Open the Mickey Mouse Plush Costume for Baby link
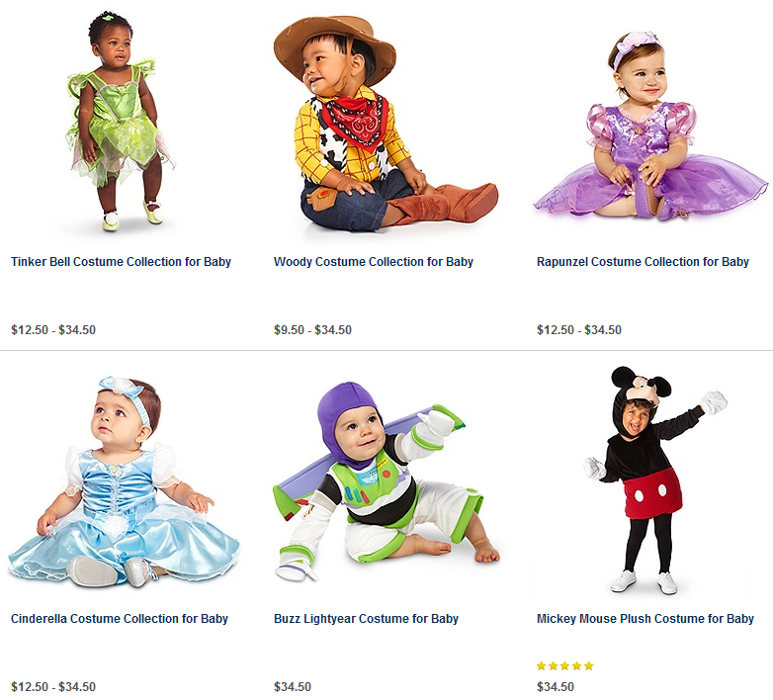This screenshot has height=700, width=773. coord(644,619)
